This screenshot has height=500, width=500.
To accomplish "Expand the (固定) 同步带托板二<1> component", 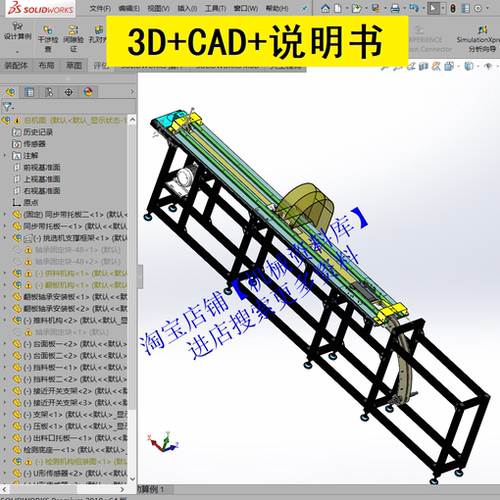I will (x=5, y=214).
